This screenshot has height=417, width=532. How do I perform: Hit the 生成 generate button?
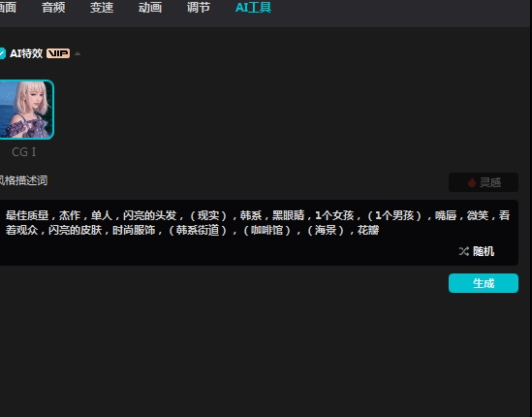point(484,283)
